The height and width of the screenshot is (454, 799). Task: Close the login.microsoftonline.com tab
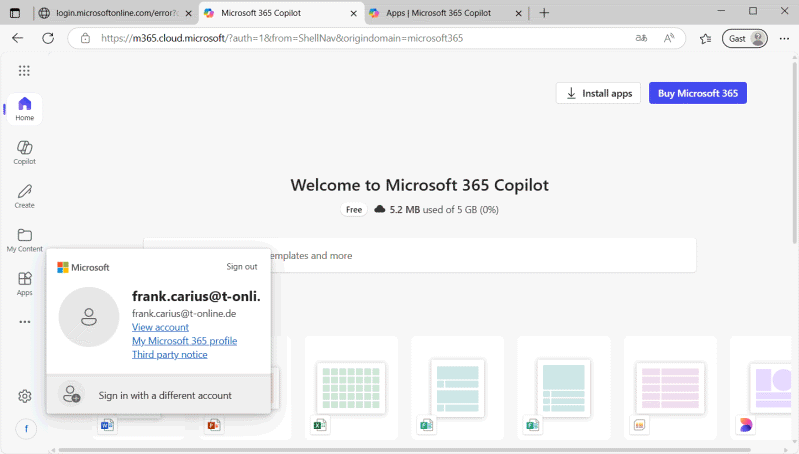click(189, 14)
